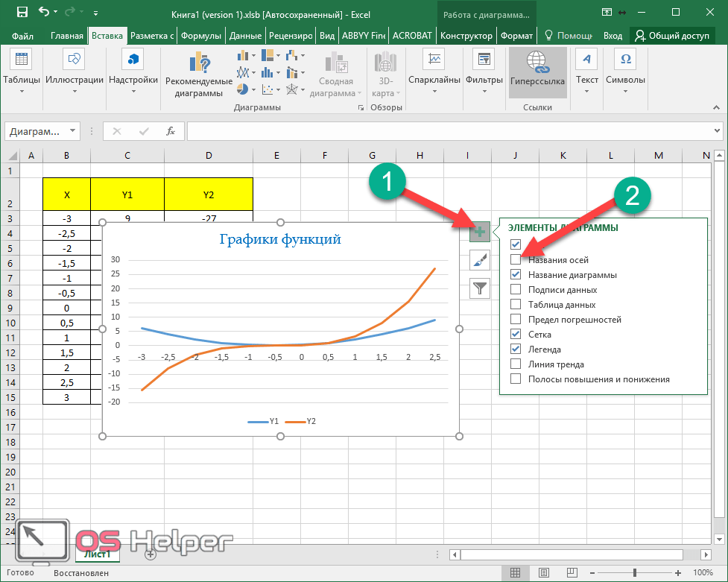
Task: Open the Name Box dropdown arrow
Action: pyautogui.click(x=72, y=131)
